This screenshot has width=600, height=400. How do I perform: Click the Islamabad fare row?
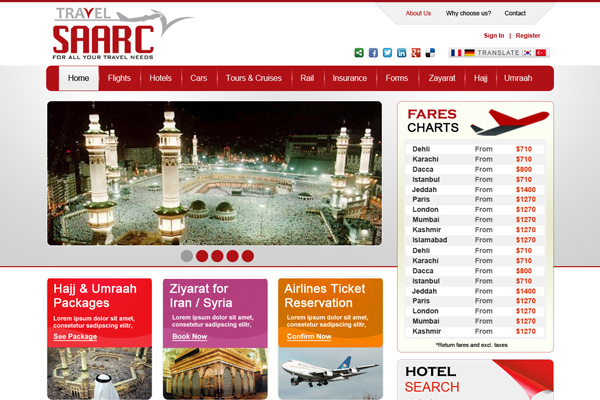(475, 240)
